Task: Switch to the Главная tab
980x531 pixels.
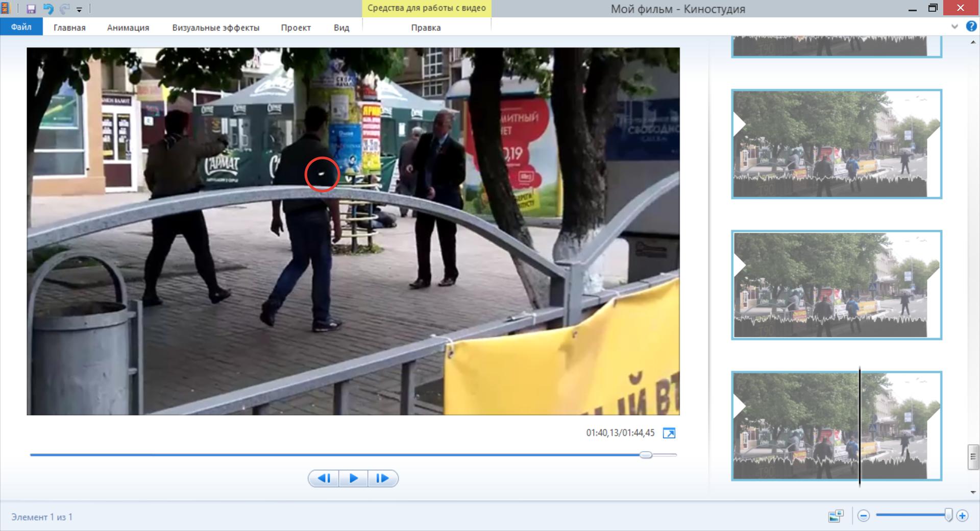Action: [x=69, y=28]
